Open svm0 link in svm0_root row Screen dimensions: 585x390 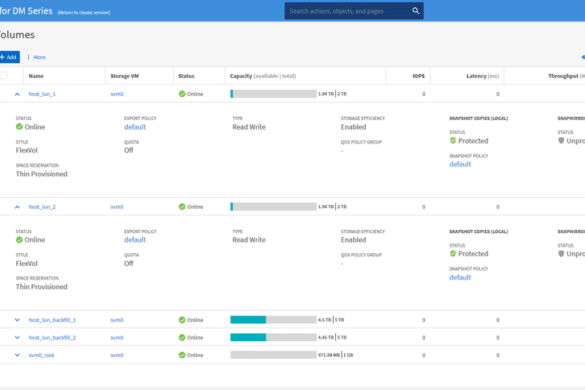tap(117, 355)
